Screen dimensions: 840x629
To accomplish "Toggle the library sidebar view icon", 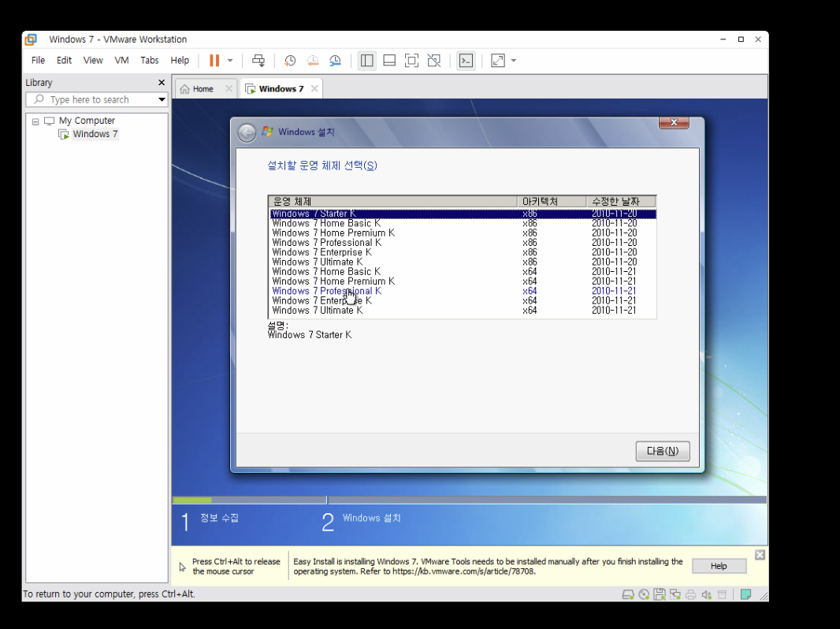I will pos(367,61).
